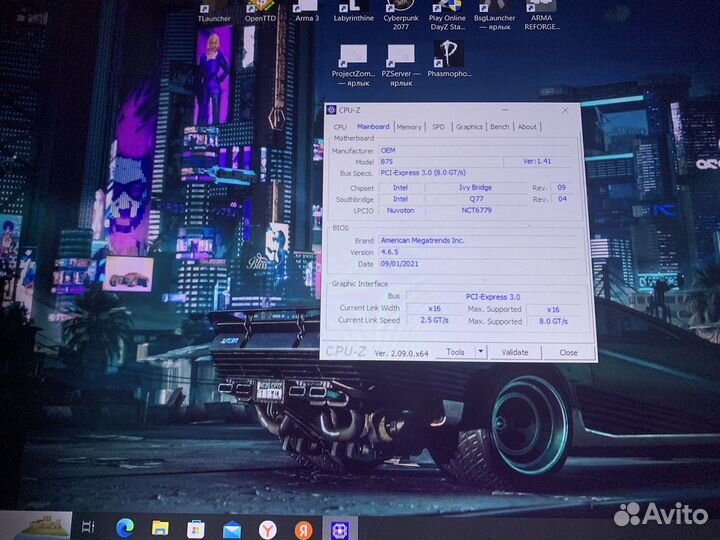Click the ProjectZomboid shortcut icon
The height and width of the screenshot is (540, 720).
[353, 56]
